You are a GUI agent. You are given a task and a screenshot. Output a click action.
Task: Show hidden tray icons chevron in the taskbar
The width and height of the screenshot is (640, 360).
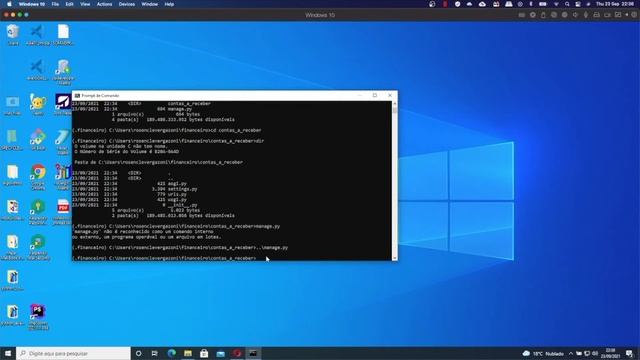point(571,353)
